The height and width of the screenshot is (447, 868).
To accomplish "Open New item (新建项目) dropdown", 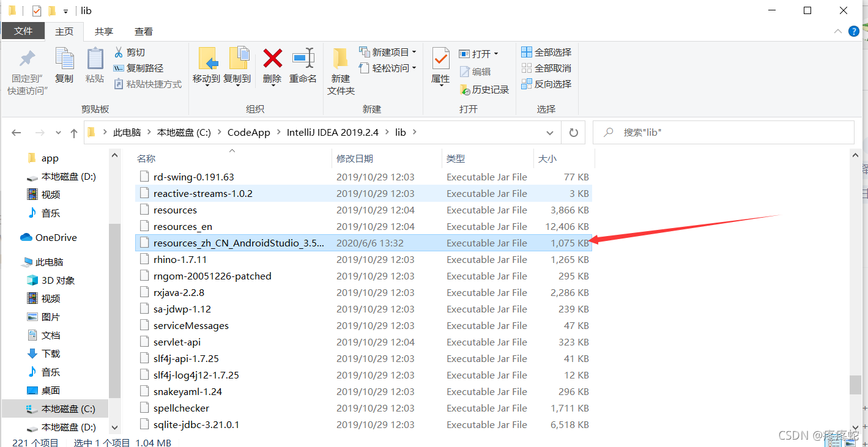I will coord(388,53).
